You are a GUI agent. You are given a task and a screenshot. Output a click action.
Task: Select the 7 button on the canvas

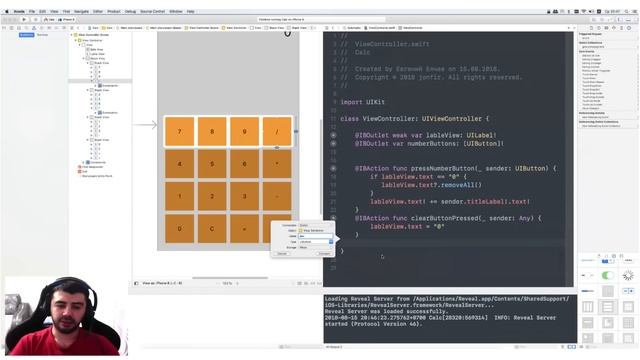click(x=180, y=131)
